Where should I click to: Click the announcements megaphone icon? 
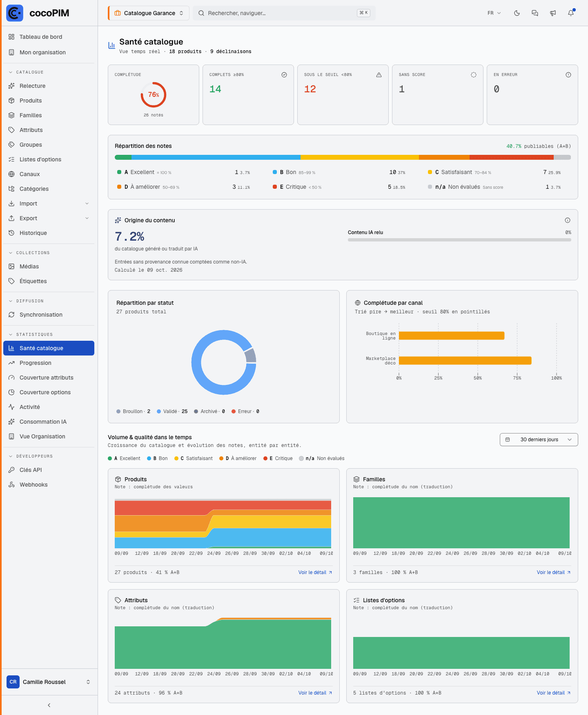[x=553, y=13]
